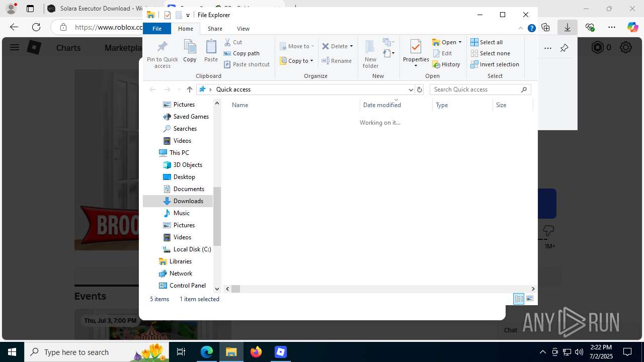Open Edge Settings and more ellipsis
Screen dimensions: 644x362
tap(612, 27)
